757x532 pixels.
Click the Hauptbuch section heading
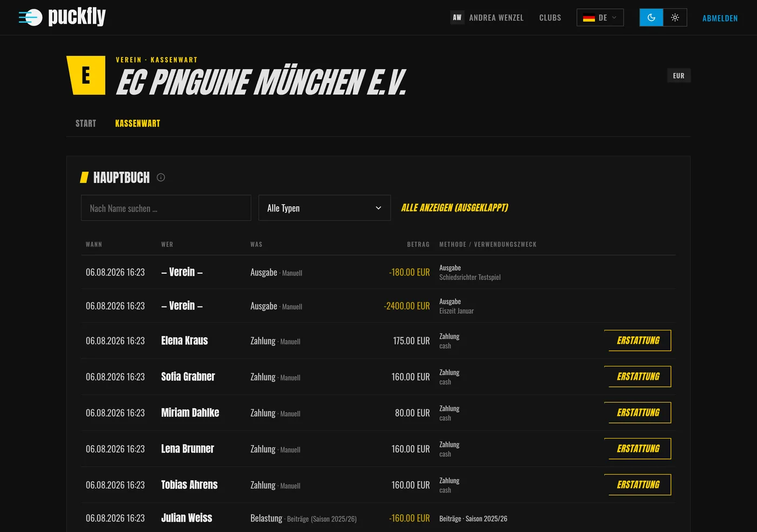coord(121,177)
